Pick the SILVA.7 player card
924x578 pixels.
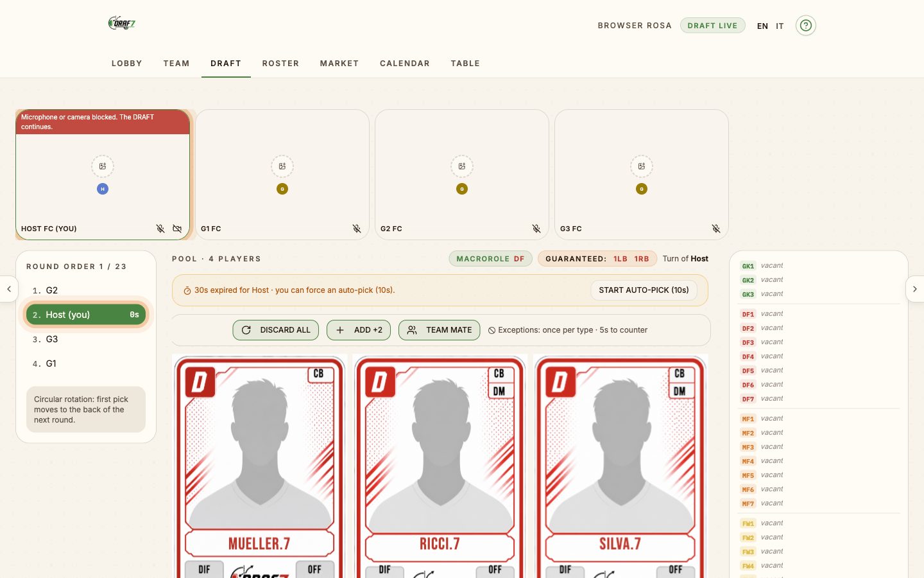tap(620, 467)
